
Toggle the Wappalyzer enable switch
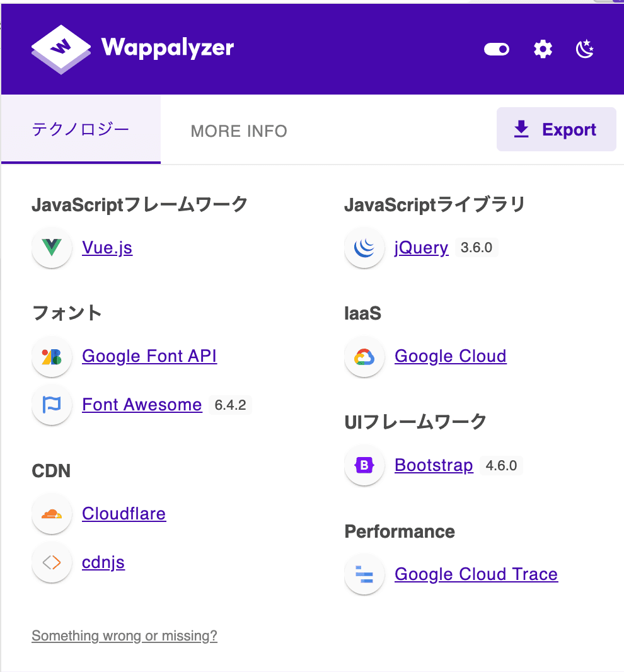point(496,49)
